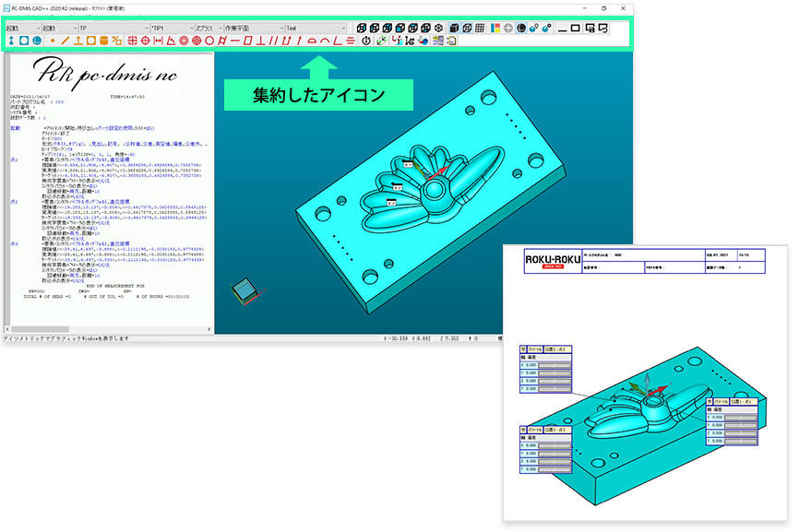Click the blue sphere icon in toolbar
Image resolution: width=799 pixels, height=532 pixels.
tap(37, 41)
